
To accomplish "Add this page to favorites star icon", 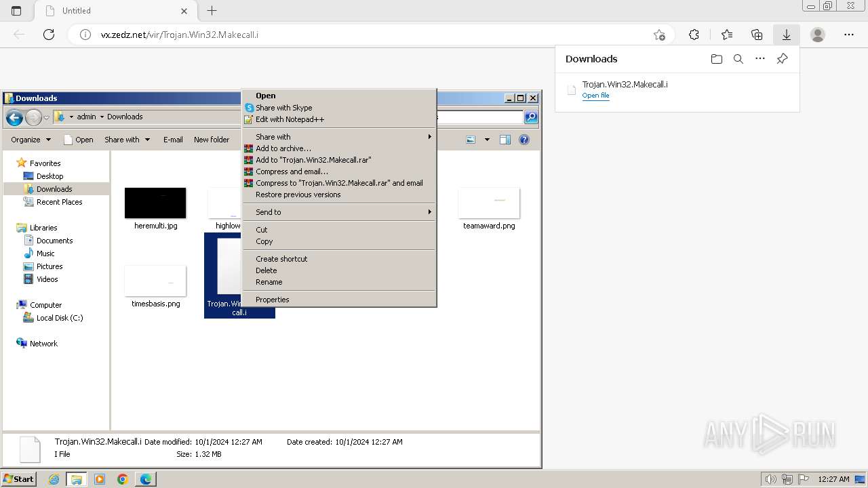I will tap(659, 35).
